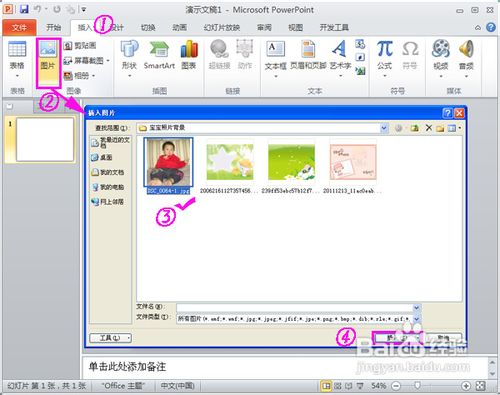Click the Video (视频) icon
The height and width of the screenshot is (395, 500).
(x=441, y=59)
